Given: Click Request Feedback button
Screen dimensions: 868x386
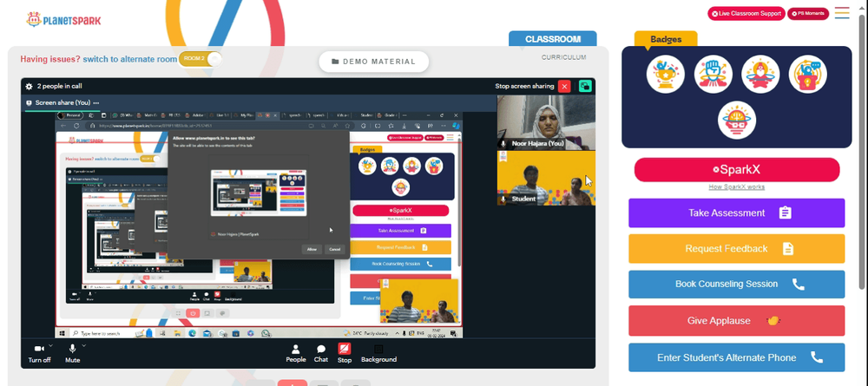Looking at the screenshot, I should coord(737,248).
